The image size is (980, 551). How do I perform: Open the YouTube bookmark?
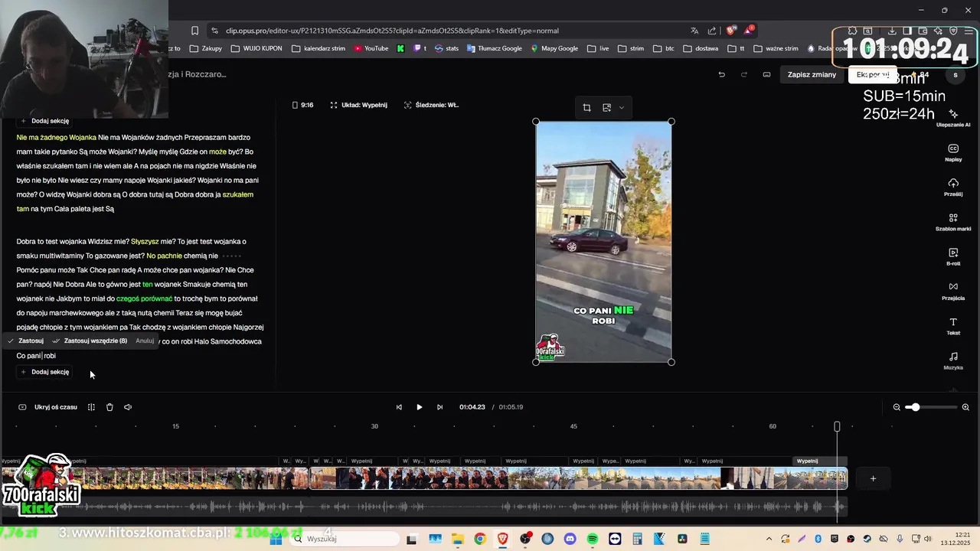tap(371, 48)
